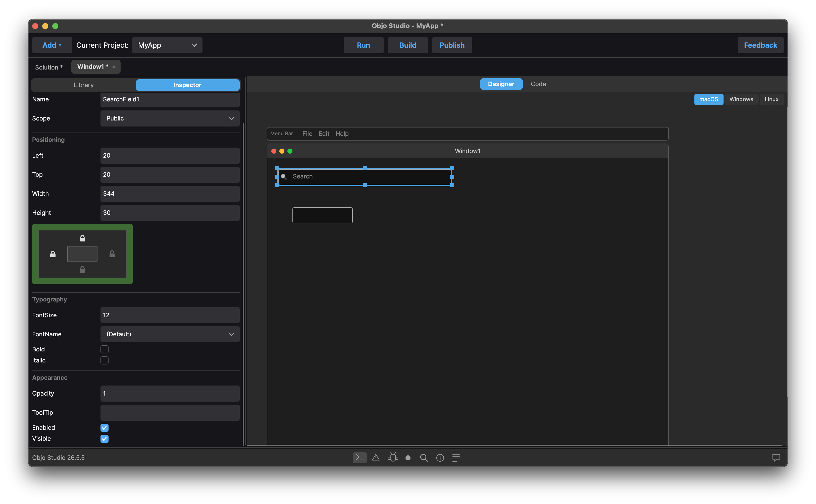Click the Name field containing SearchField1

point(170,99)
